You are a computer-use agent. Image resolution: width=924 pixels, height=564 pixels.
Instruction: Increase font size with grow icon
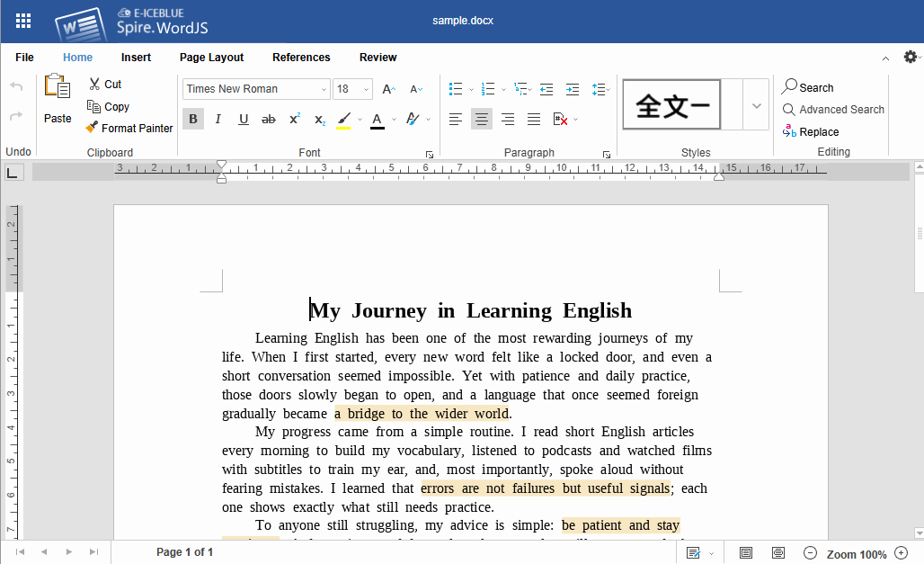(x=389, y=89)
